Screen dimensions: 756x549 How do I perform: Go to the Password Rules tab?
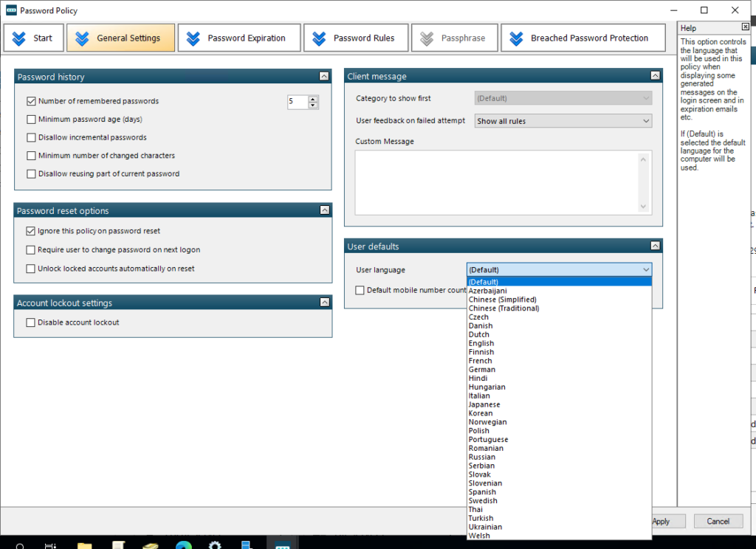point(356,38)
